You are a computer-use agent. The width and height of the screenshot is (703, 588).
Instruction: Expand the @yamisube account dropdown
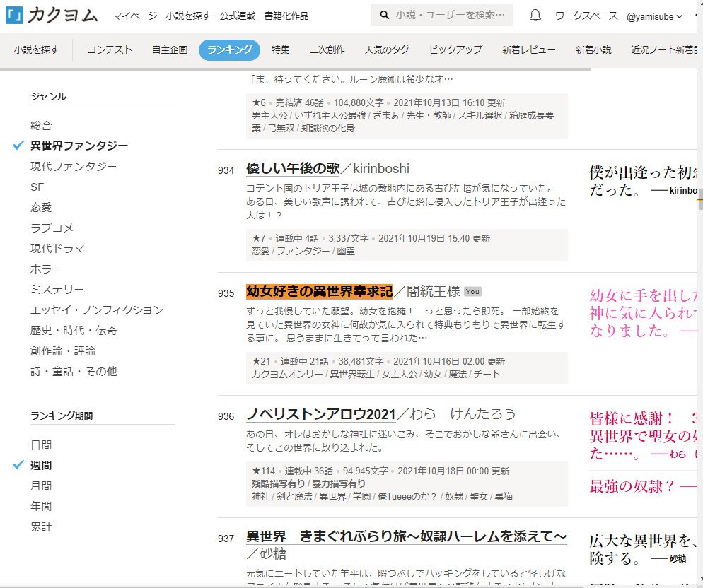tap(654, 16)
